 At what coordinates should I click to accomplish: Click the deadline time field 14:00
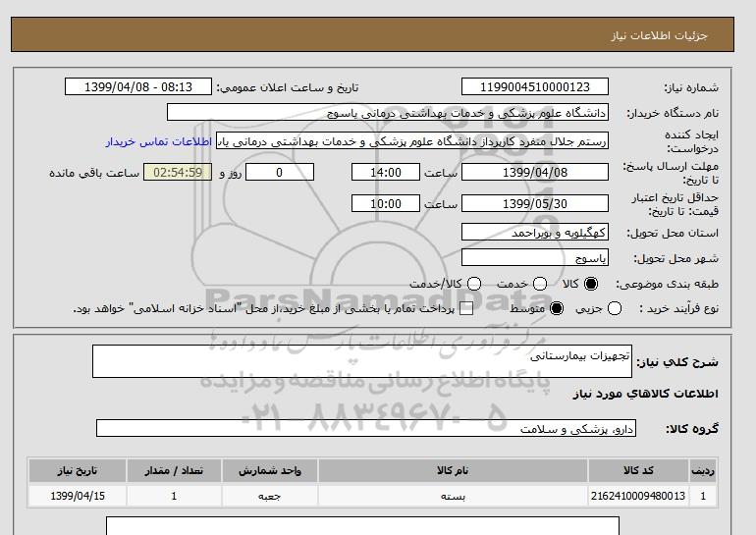(x=386, y=172)
